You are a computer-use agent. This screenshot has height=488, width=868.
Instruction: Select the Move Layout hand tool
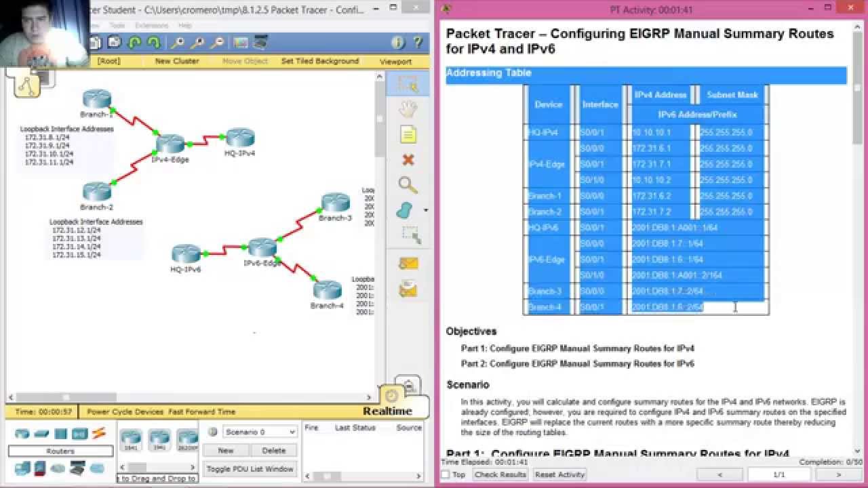[408, 109]
